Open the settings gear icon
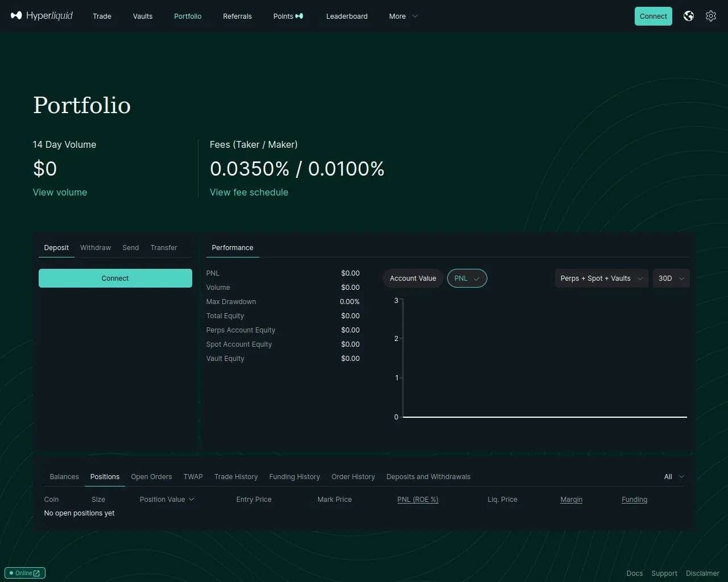Image resolution: width=728 pixels, height=582 pixels. [711, 16]
